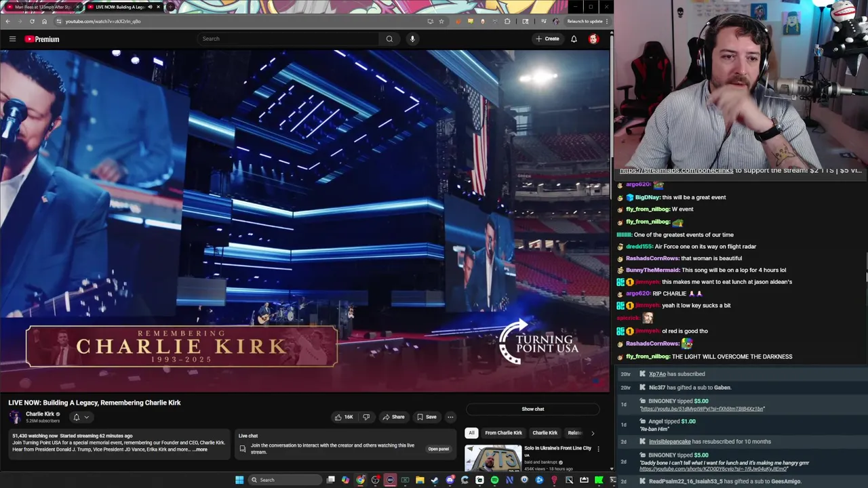The image size is (868, 488).
Task: Mute the LIVE NOW tab audio icon
Action: pos(151,7)
